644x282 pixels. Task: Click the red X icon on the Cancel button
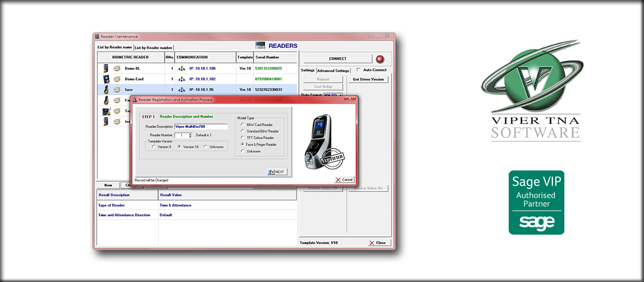click(338, 180)
